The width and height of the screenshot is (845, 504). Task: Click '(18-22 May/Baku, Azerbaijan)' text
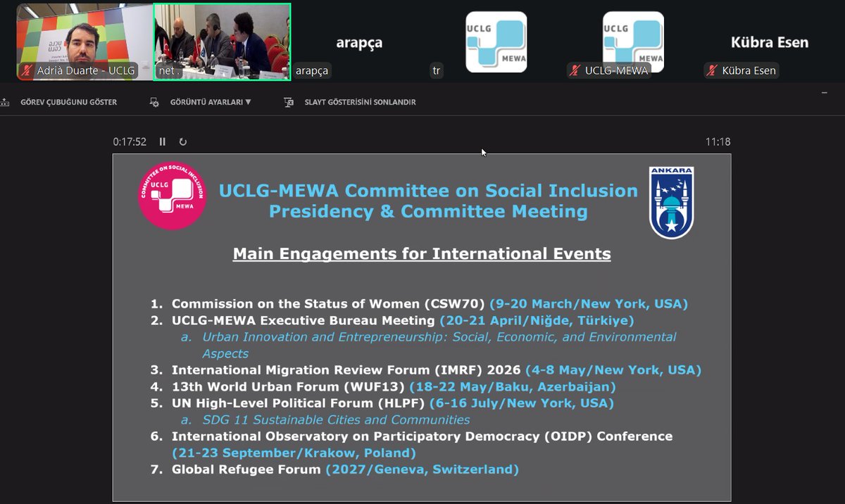coord(512,386)
